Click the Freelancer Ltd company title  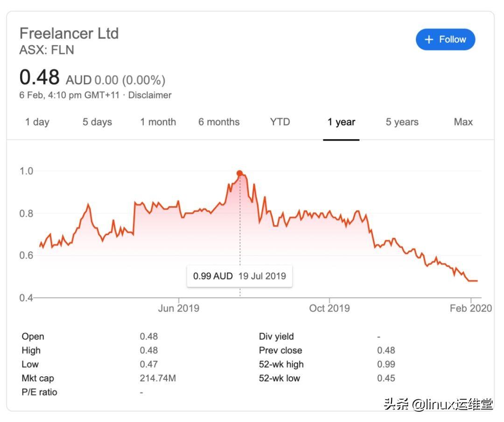(69, 33)
